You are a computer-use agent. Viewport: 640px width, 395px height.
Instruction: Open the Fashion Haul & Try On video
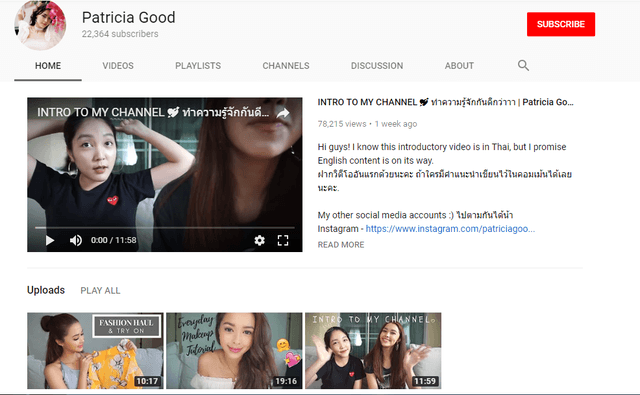(x=95, y=351)
